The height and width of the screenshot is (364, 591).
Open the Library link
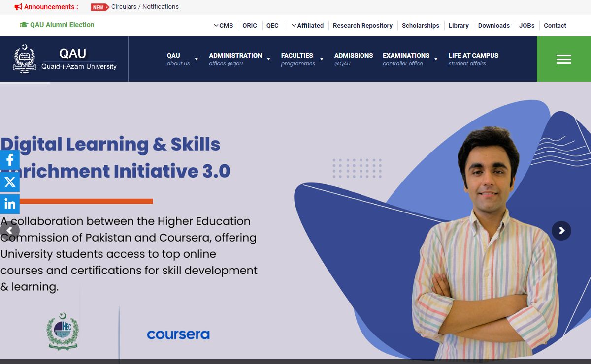coord(459,26)
